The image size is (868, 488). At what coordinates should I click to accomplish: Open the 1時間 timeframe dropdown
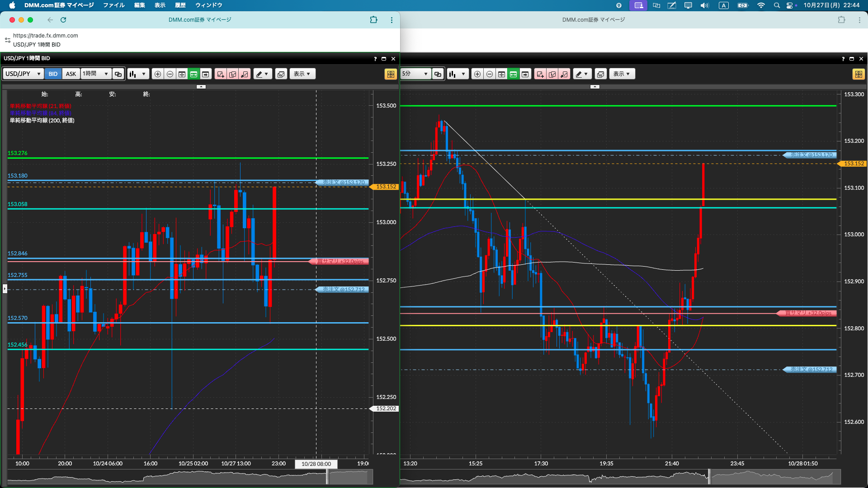96,74
